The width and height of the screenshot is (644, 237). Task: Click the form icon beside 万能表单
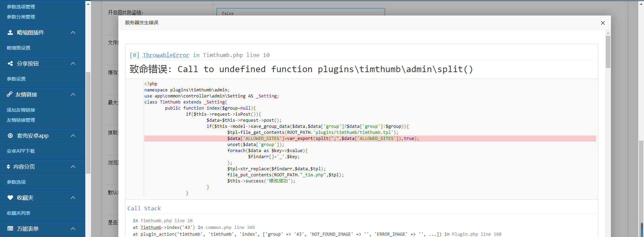point(10,229)
